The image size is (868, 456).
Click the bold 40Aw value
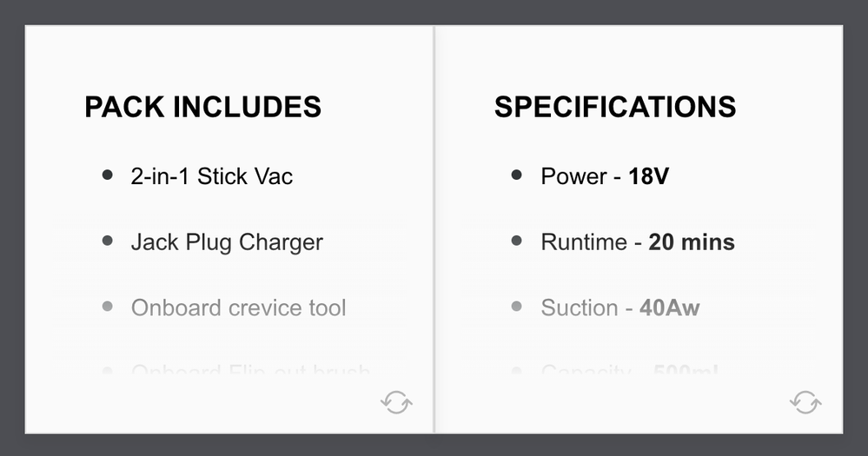tap(669, 307)
